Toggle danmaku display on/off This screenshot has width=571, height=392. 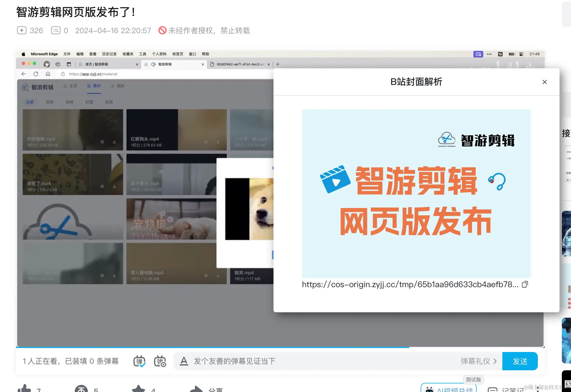point(139,361)
